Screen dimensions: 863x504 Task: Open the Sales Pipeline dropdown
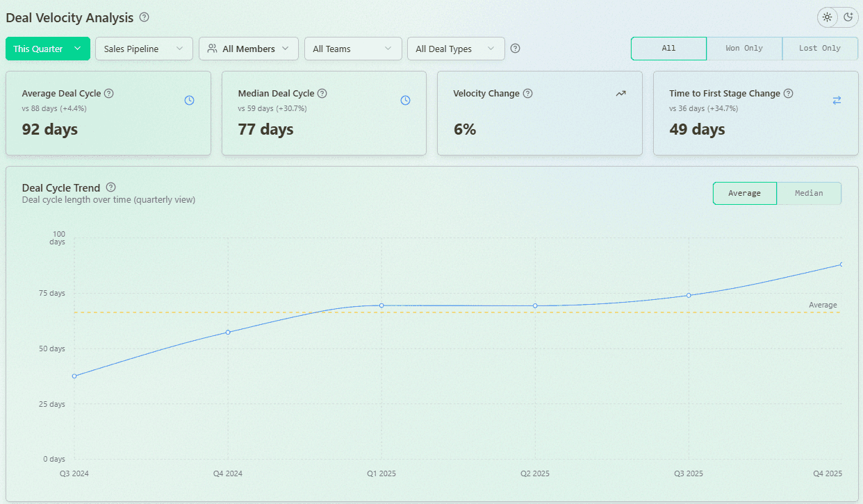click(144, 49)
